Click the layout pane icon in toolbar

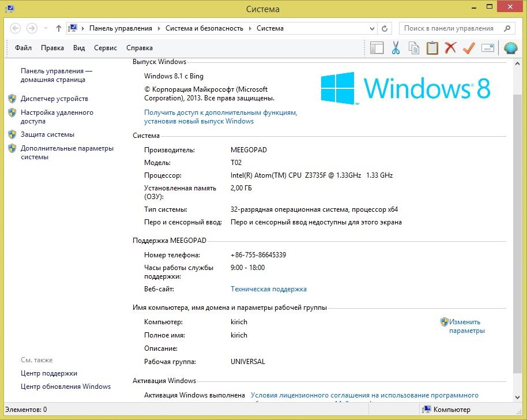377,48
